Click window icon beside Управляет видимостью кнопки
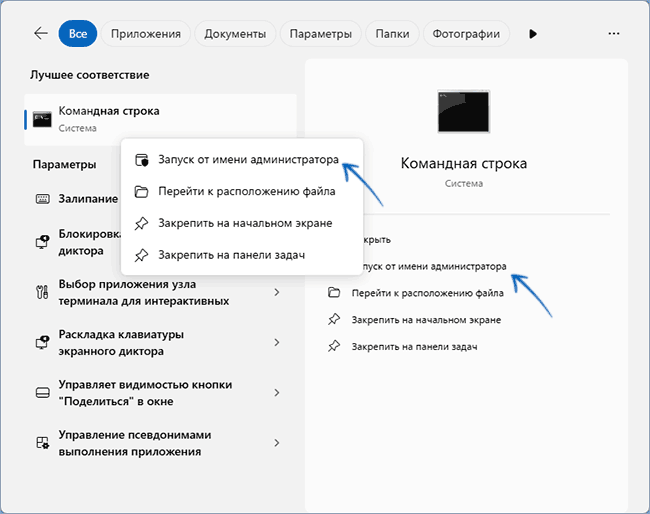Viewport: 650px width, 514px height. coord(43,393)
